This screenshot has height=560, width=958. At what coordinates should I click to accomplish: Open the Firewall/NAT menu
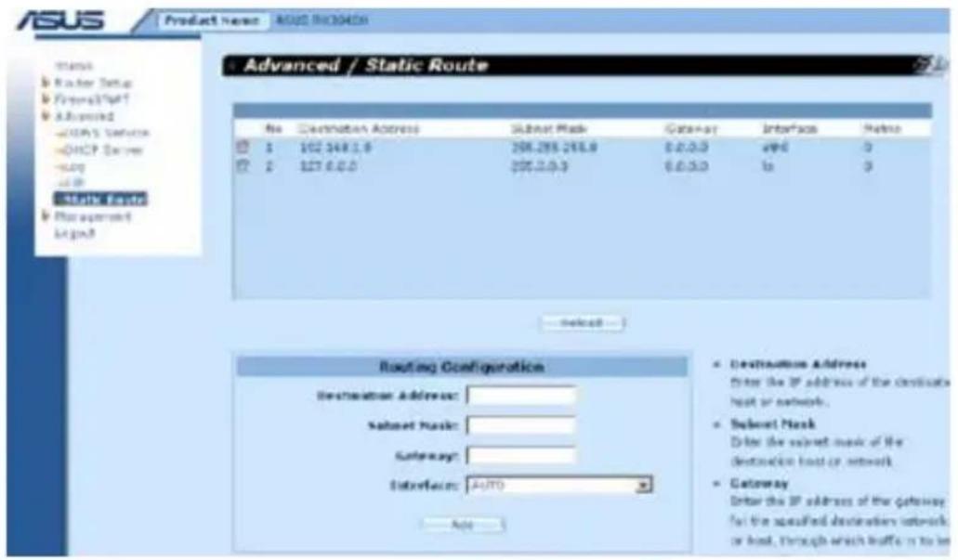tap(92, 99)
